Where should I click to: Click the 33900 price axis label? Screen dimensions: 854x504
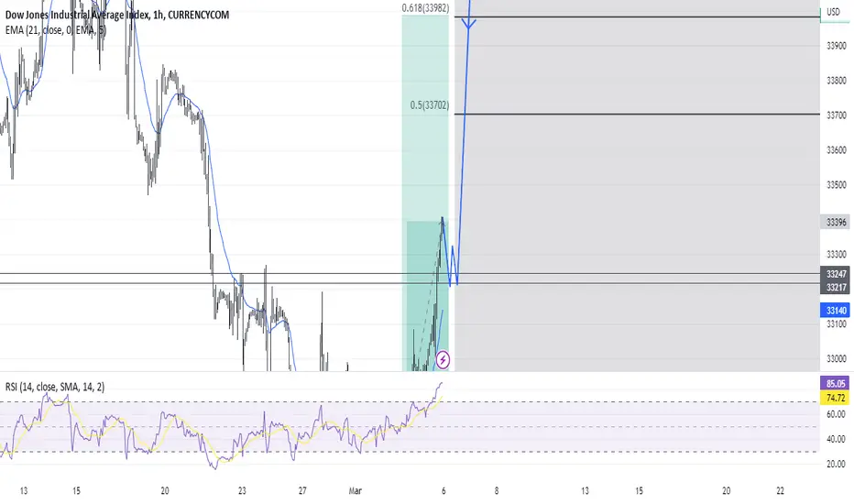[837, 46]
